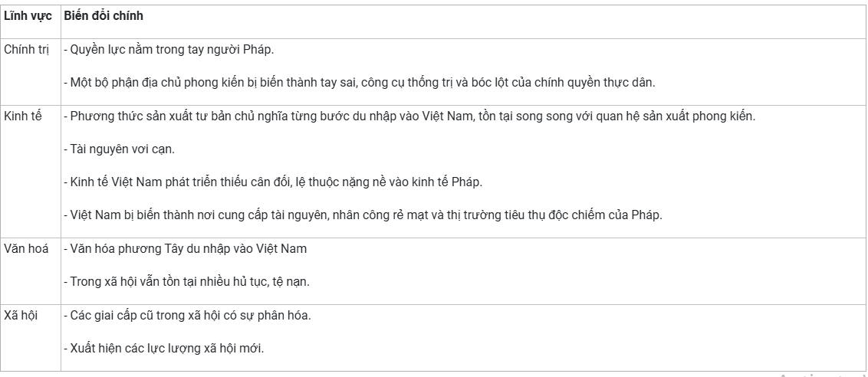Click line 'Kinh tế Việt Nam phát triển thiếu cân đối'
Screen dimensions: 868x377
tap(273, 182)
